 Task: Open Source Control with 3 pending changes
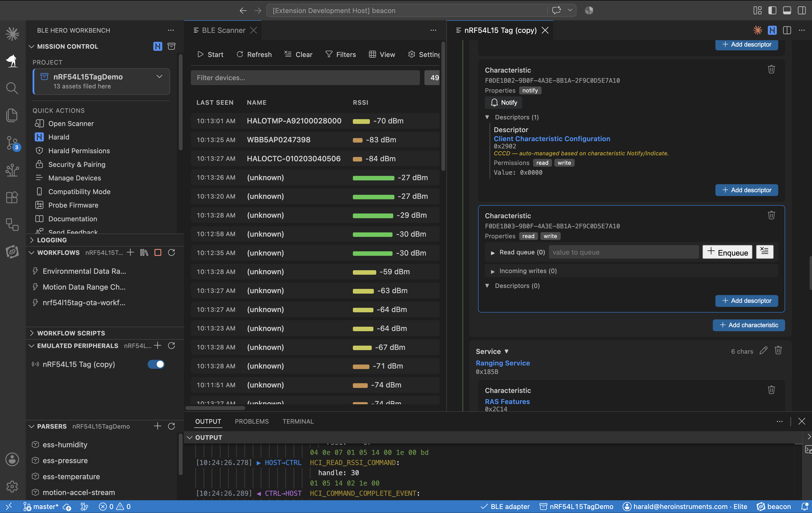coord(12,143)
